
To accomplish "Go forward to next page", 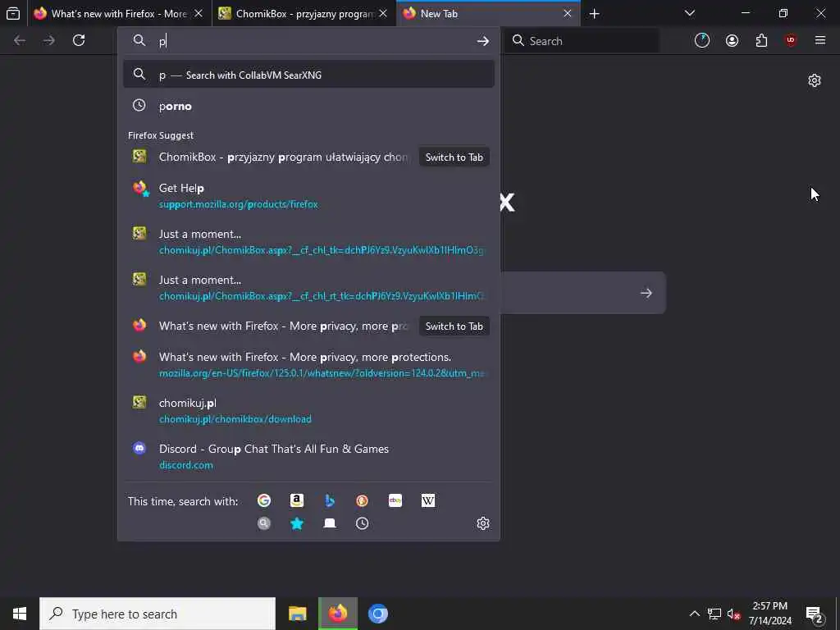I will point(49,40).
